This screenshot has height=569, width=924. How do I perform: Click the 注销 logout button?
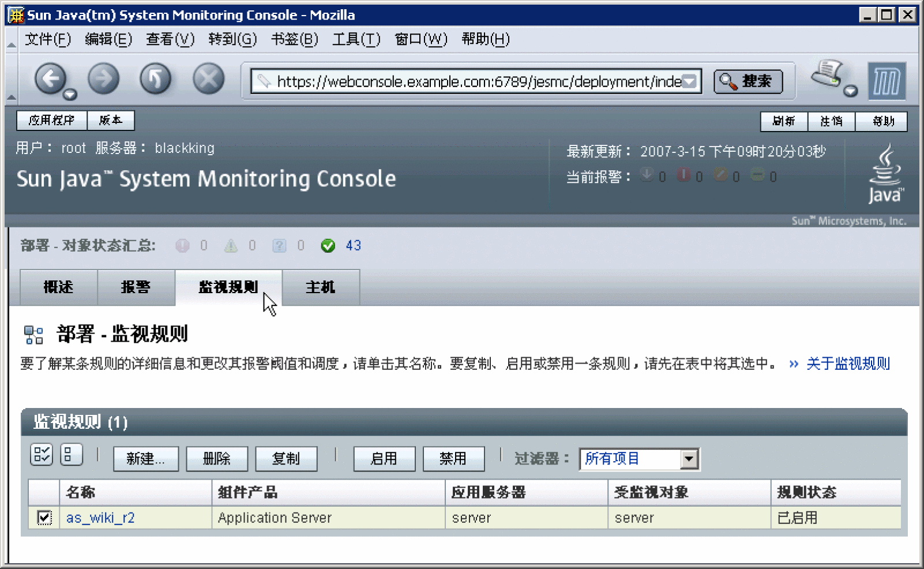(x=831, y=121)
